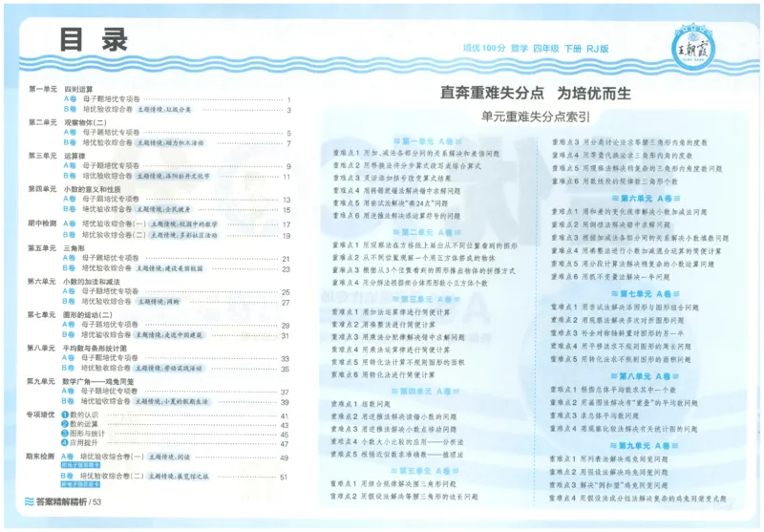
Task: Click the line 重难点5 用尝试法解决"凑24点"问题
Action: [x=391, y=203]
